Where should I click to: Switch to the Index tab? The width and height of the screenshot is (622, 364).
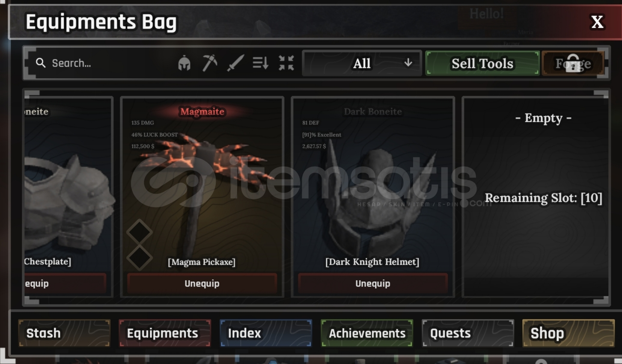[x=266, y=333]
